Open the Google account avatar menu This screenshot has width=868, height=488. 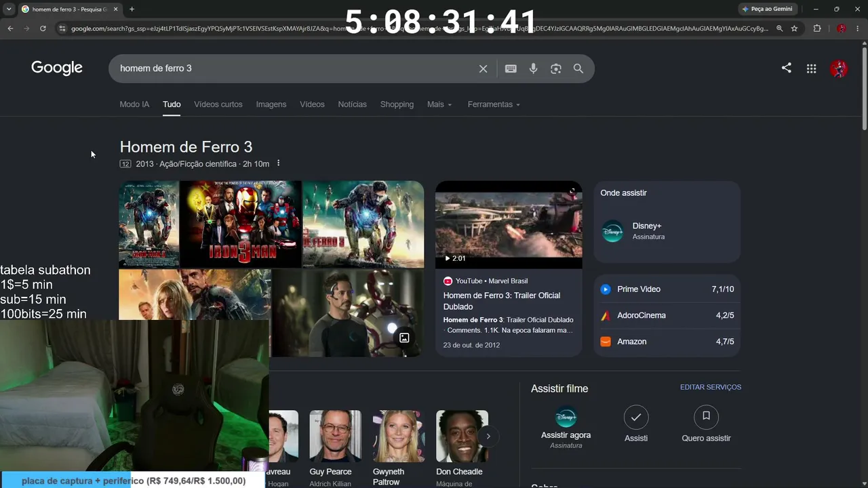tap(839, 68)
